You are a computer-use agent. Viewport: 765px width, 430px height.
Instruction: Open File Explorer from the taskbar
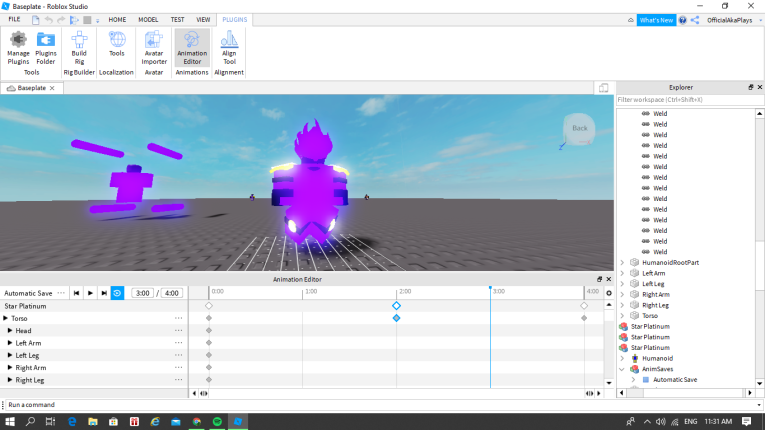tap(93, 421)
